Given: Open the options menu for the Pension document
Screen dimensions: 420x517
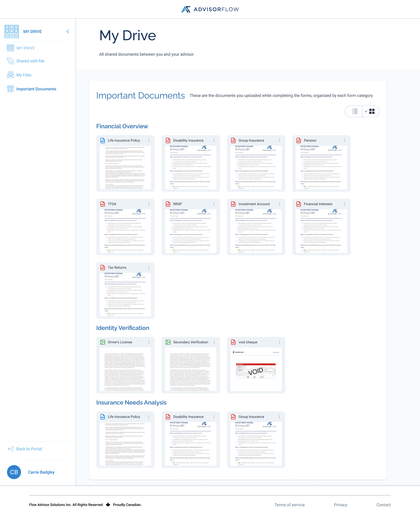Looking at the screenshot, I should coord(345,140).
